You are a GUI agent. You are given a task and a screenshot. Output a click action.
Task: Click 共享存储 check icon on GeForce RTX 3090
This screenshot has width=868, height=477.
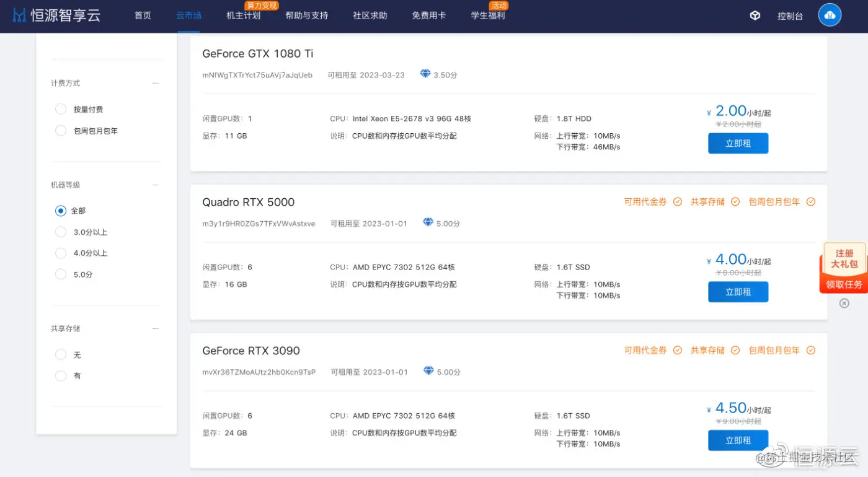point(735,351)
